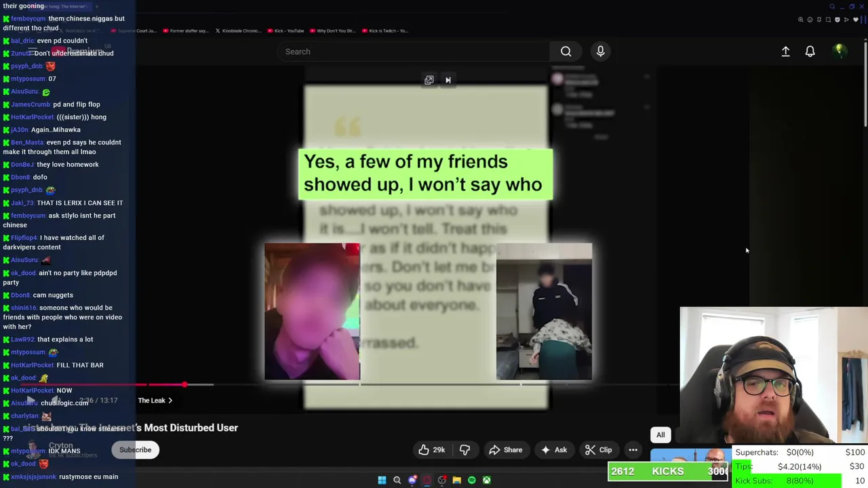Image resolution: width=868 pixels, height=488 pixels.
Task: Open the Create upload arrow icon
Action: tap(785, 52)
